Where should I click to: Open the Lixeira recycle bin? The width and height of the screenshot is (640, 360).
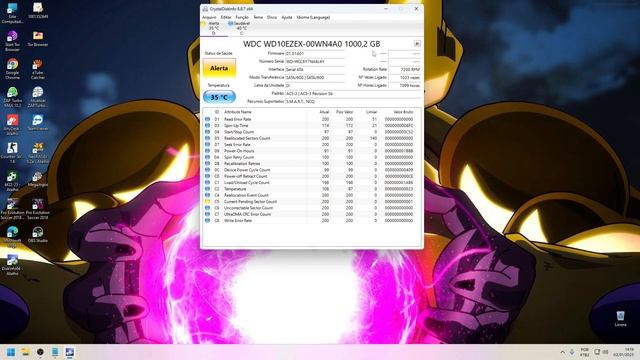pos(620,319)
